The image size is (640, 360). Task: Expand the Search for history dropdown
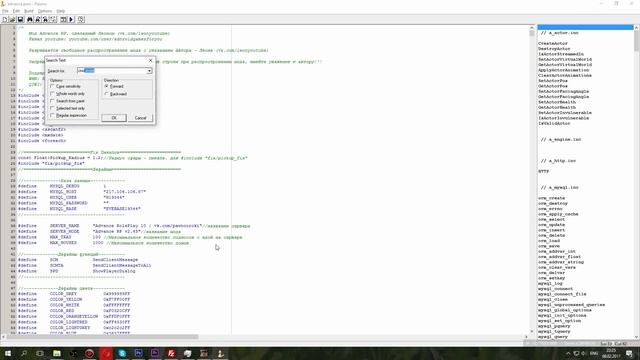[149, 71]
